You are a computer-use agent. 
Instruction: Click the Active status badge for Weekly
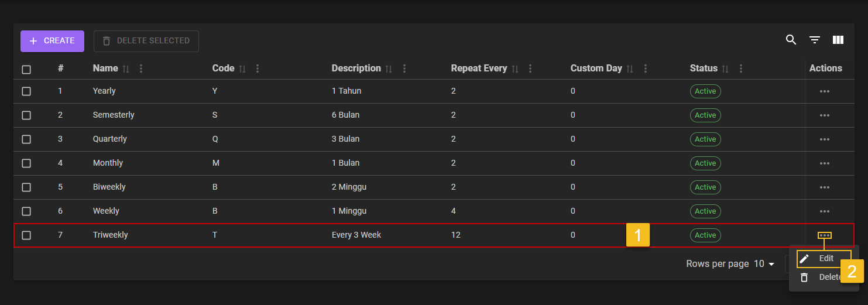click(x=705, y=211)
